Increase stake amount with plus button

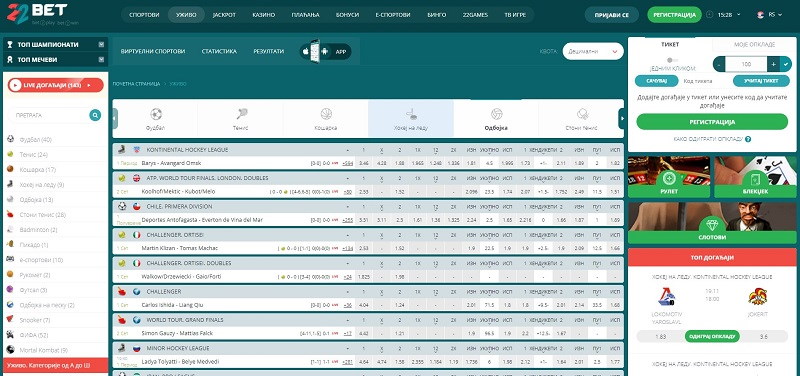click(773, 64)
